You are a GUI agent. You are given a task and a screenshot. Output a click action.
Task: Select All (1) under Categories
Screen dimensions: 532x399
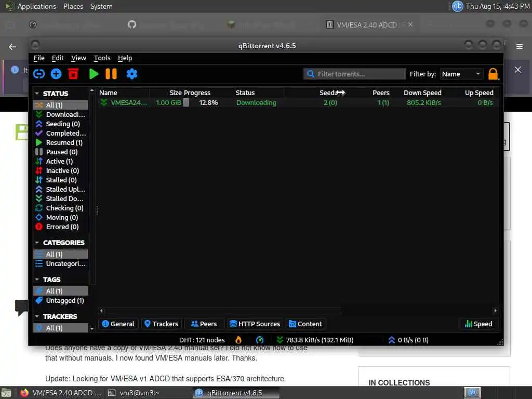[61, 254]
